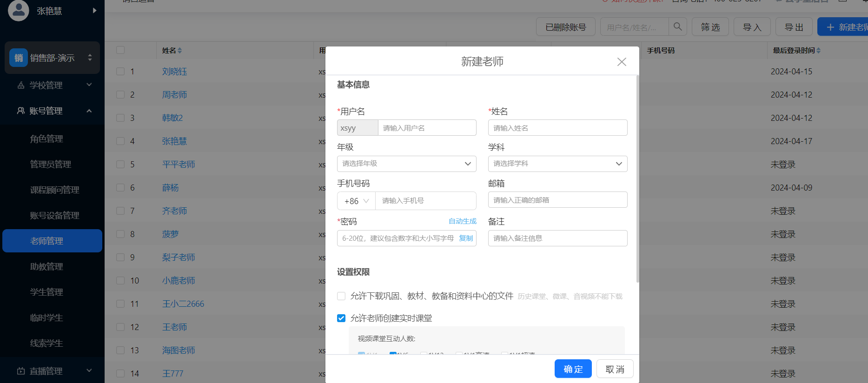Tick the checkbox for row 4 张艳慧
868x383 pixels.
coord(120,141)
